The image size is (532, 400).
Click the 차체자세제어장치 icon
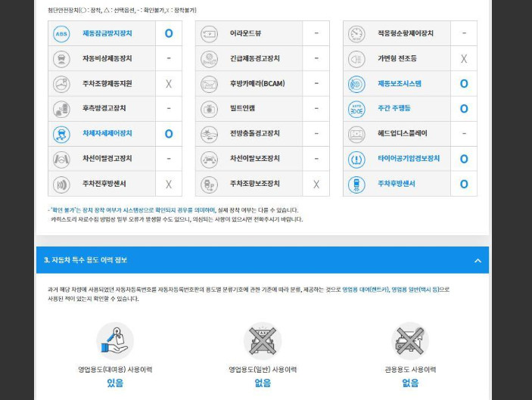click(61, 134)
